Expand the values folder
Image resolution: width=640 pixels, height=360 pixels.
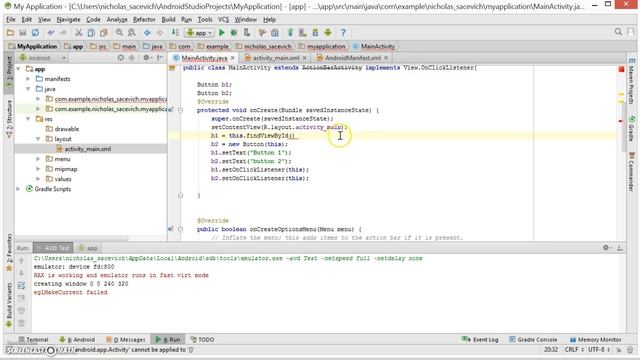(x=38, y=179)
